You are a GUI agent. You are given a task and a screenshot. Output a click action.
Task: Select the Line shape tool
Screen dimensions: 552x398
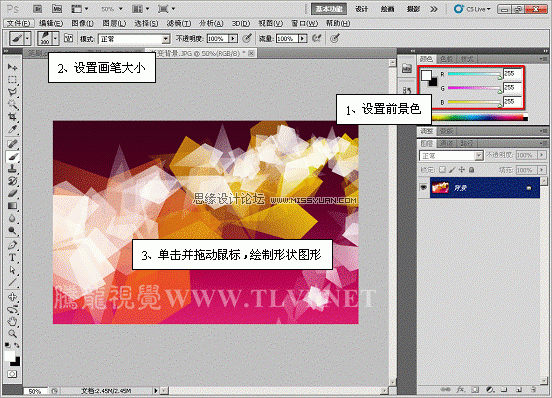coord(12,282)
